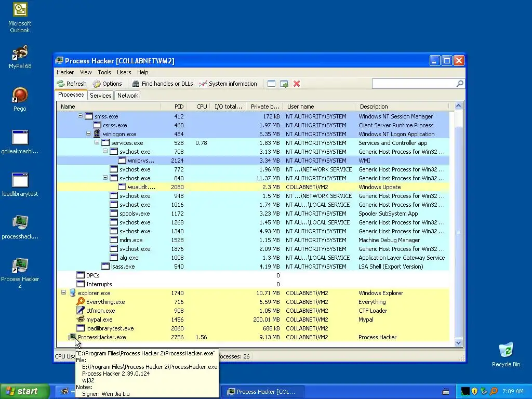Select the winlogon.exe process icon
The width and height of the screenshot is (532, 399).
pos(97,134)
